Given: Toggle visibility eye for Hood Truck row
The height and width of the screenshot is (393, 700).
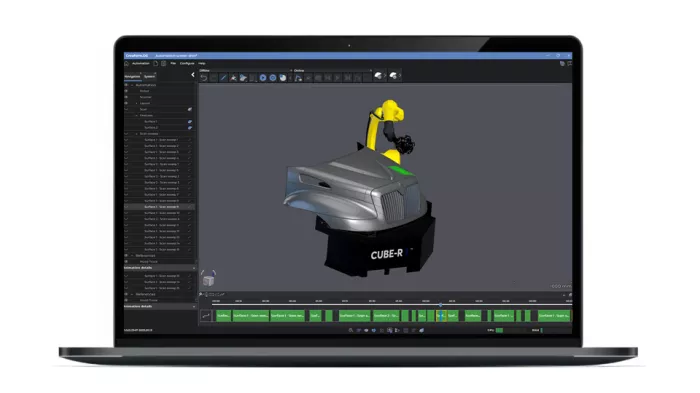Looking at the screenshot, I should coord(126,262).
